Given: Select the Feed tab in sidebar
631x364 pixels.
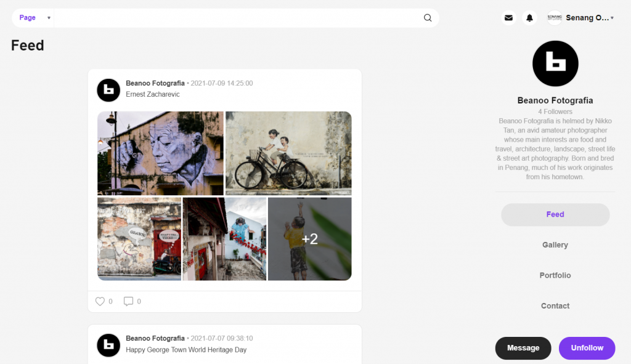Looking at the screenshot, I should coord(555,214).
